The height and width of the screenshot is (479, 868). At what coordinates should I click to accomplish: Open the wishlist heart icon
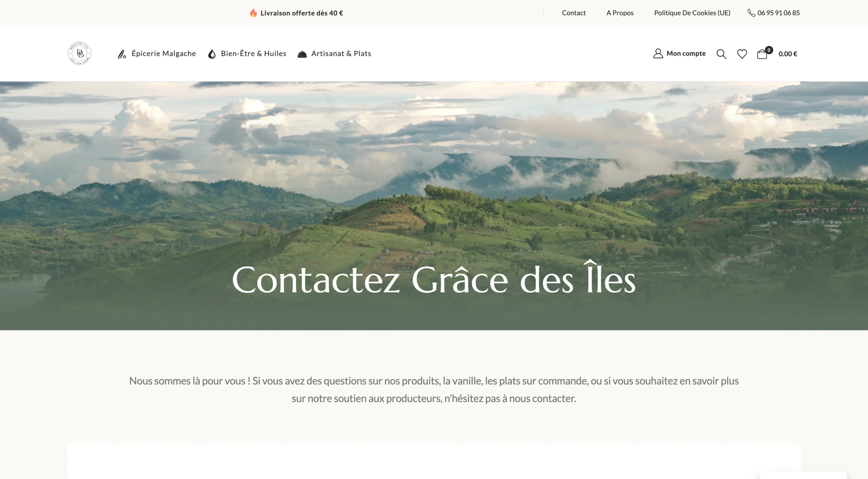(x=742, y=54)
